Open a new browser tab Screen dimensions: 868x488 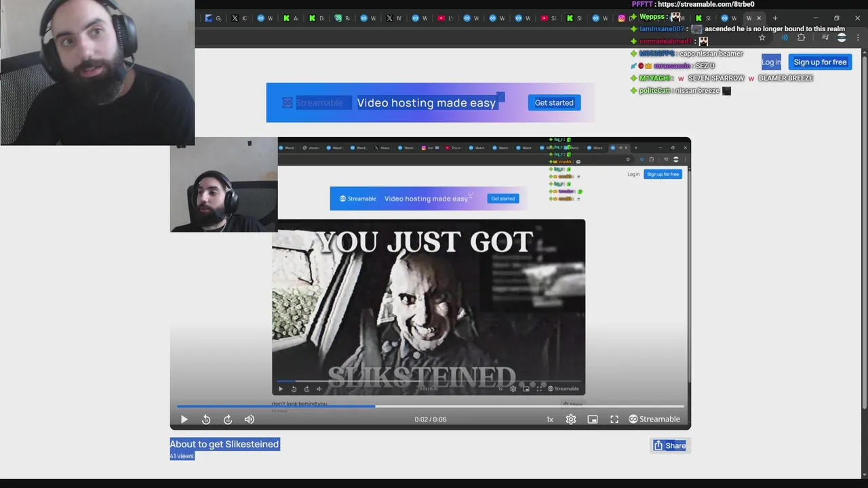point(775,18)
